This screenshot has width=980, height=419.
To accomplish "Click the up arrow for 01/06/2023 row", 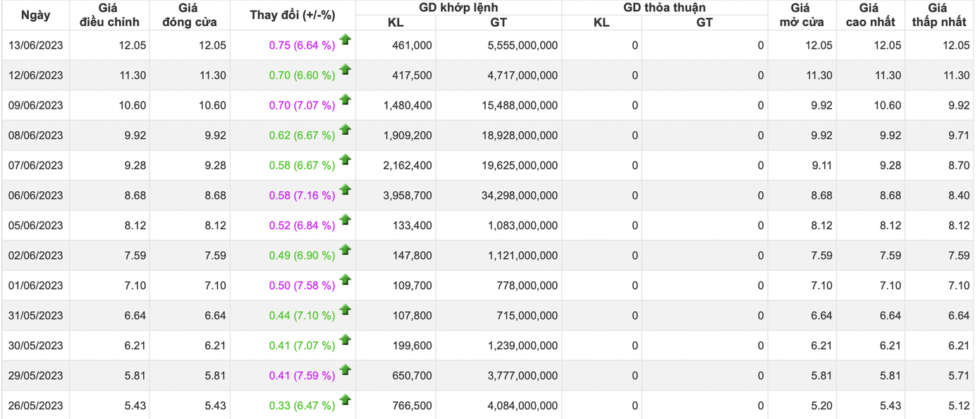I will click(x=345, y=279).
